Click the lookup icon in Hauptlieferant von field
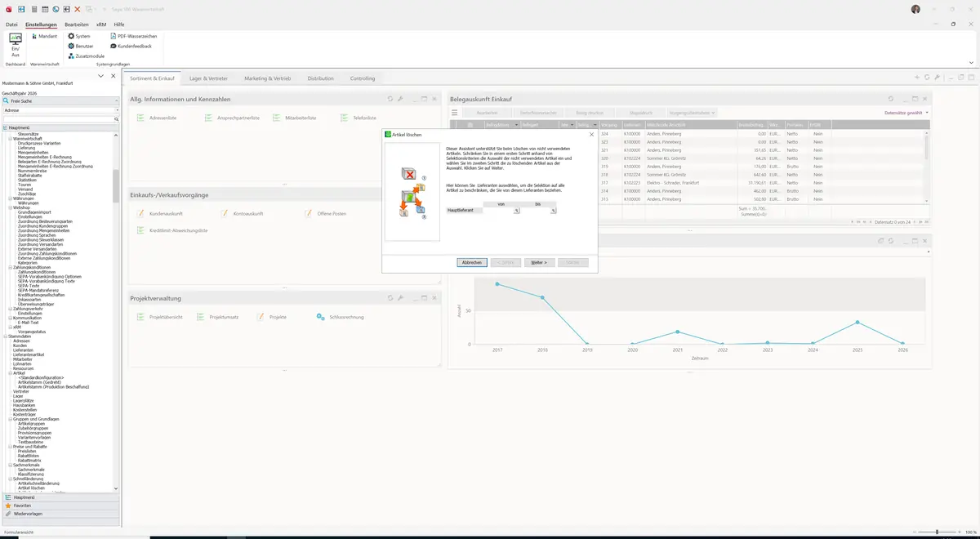The image size is (980, 539). click(x=516, y=211)
